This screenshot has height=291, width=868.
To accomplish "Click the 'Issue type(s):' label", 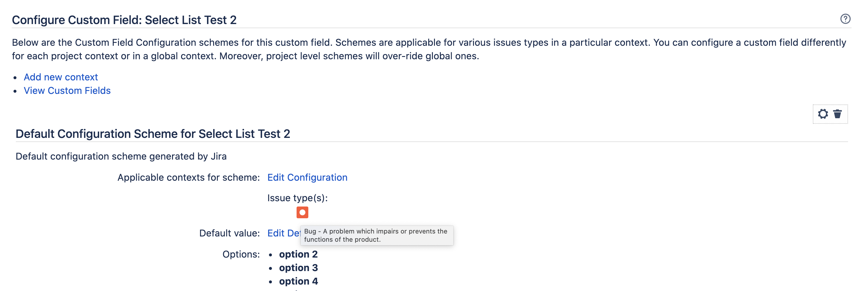I will pos(297,198).
